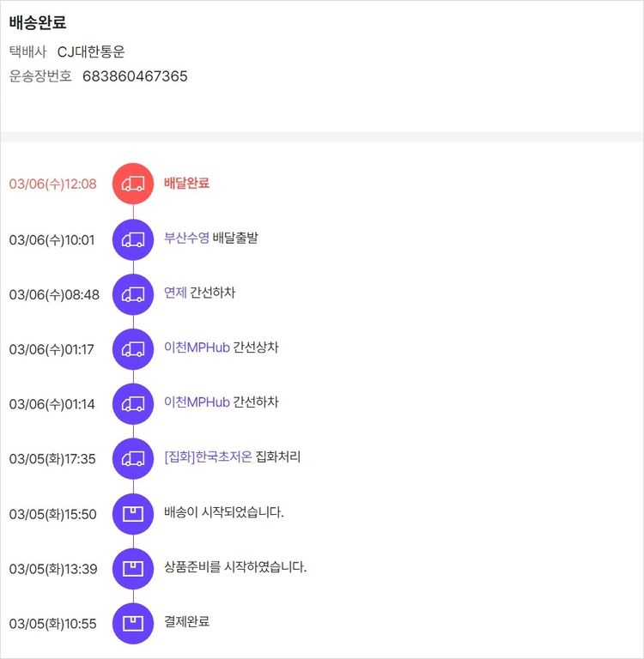The height and width of the screenshot is (659, 644).
Task: Click the courier name CJ대한통운
Action: (x=91, y=51)
